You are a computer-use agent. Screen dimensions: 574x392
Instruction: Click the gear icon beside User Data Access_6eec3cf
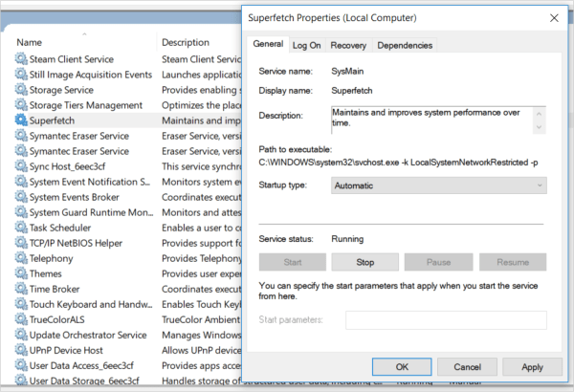[x=21, y=365]
